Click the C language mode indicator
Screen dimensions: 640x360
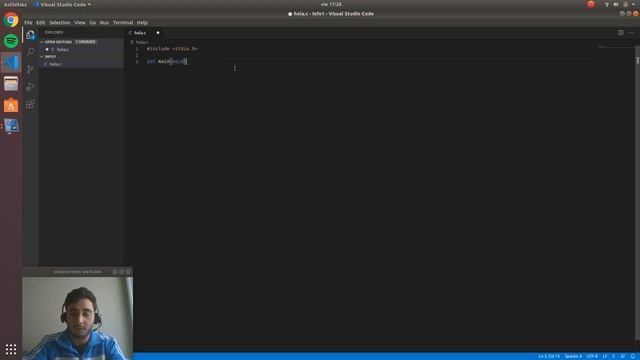click(x=613, y=356)
